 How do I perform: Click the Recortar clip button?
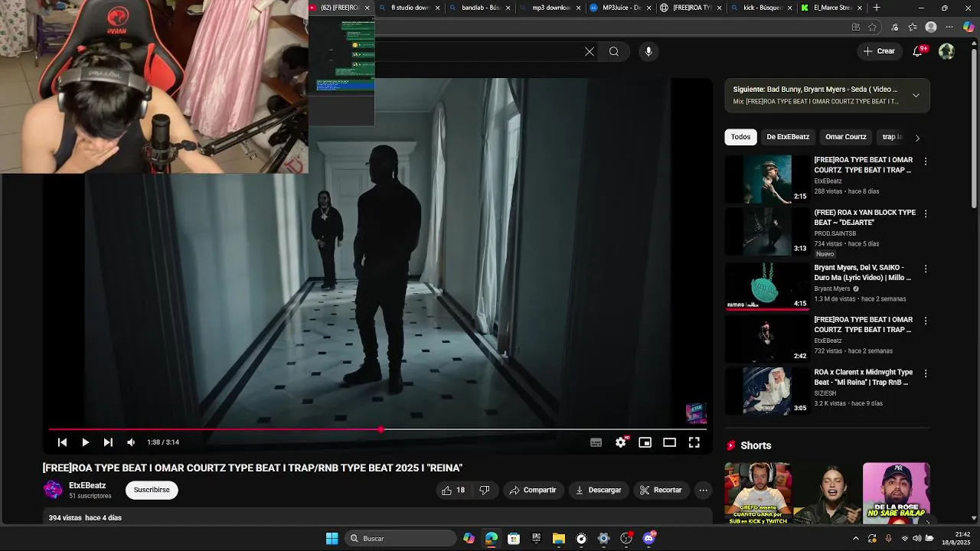661,490
